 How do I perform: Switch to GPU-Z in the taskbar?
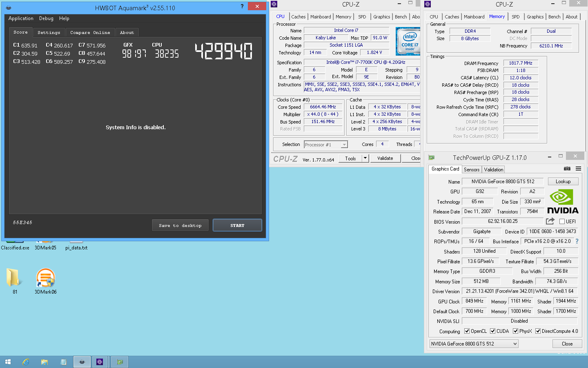pos(120,362)
